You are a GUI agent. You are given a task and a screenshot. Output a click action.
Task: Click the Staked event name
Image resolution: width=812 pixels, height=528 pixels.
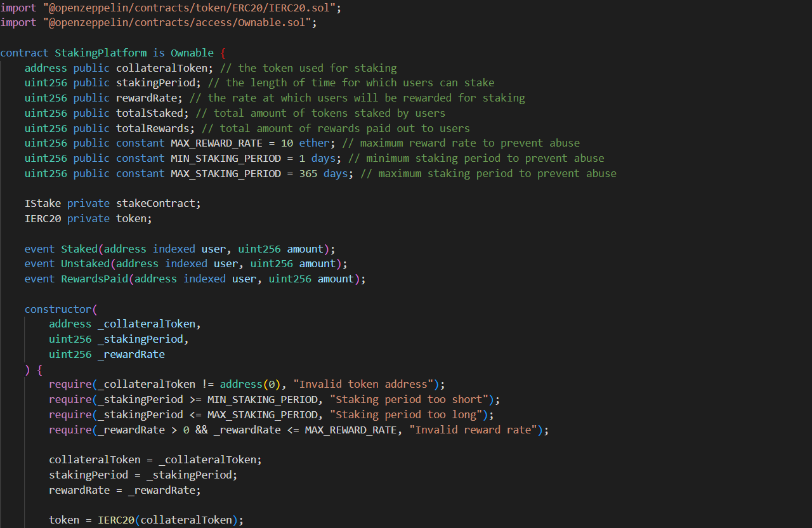pyautogui.click(x=79, y=249)
